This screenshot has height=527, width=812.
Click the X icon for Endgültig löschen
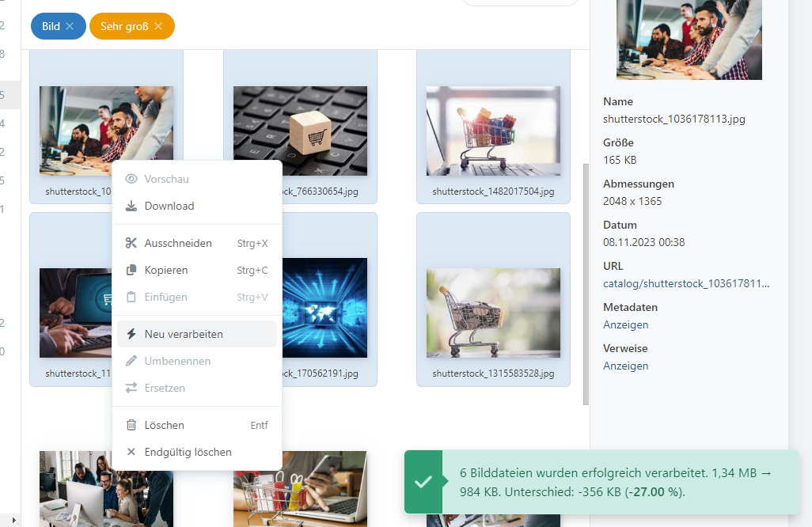point(131,453)
